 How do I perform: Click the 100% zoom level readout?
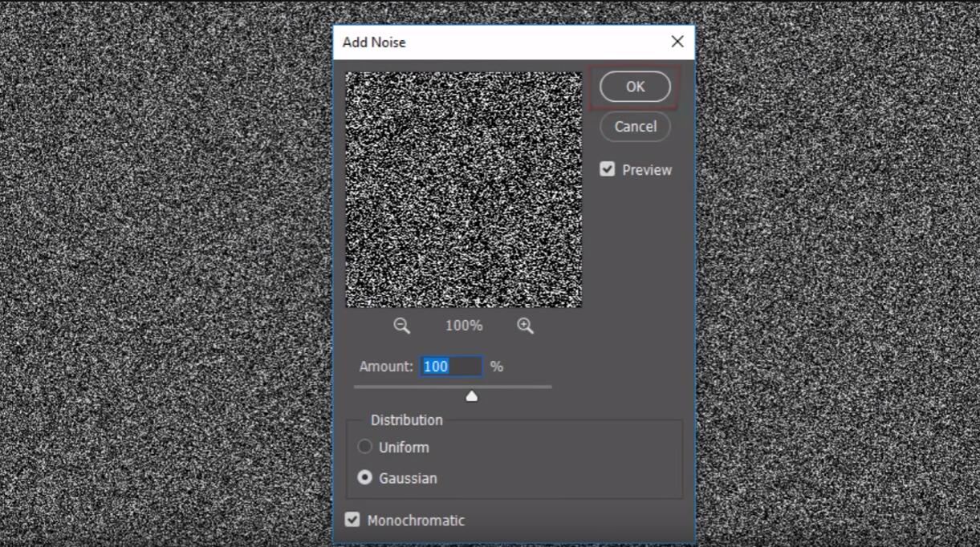point(464,326)
